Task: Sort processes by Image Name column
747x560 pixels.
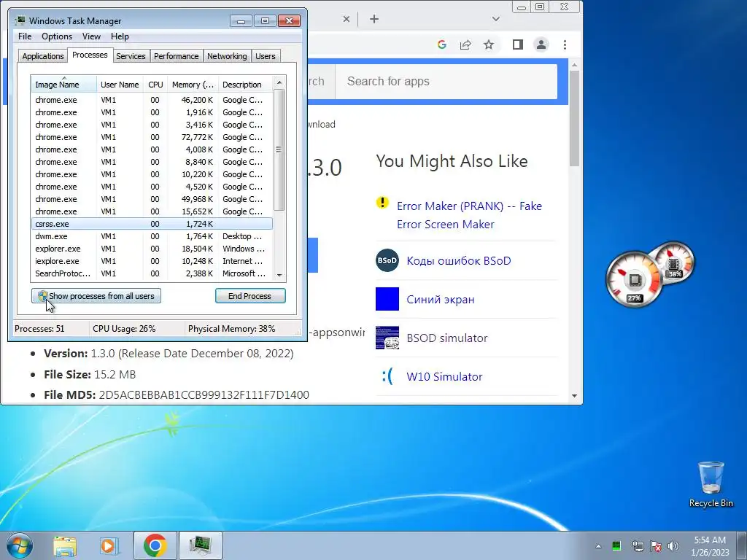Action: pos(64,85)
